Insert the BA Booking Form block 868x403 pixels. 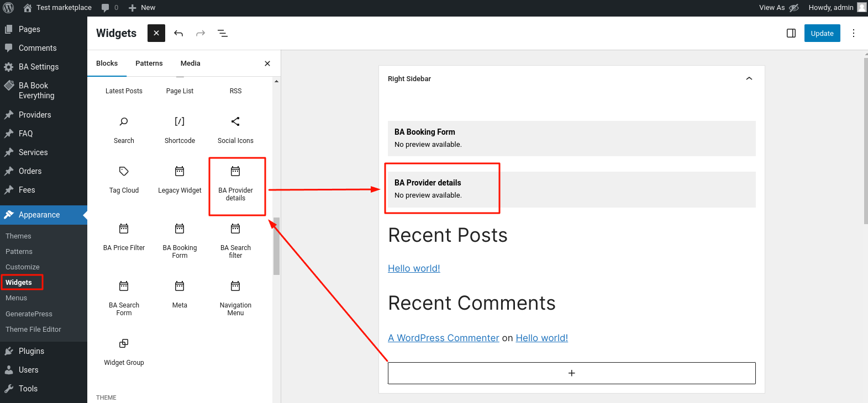point(180,241)
